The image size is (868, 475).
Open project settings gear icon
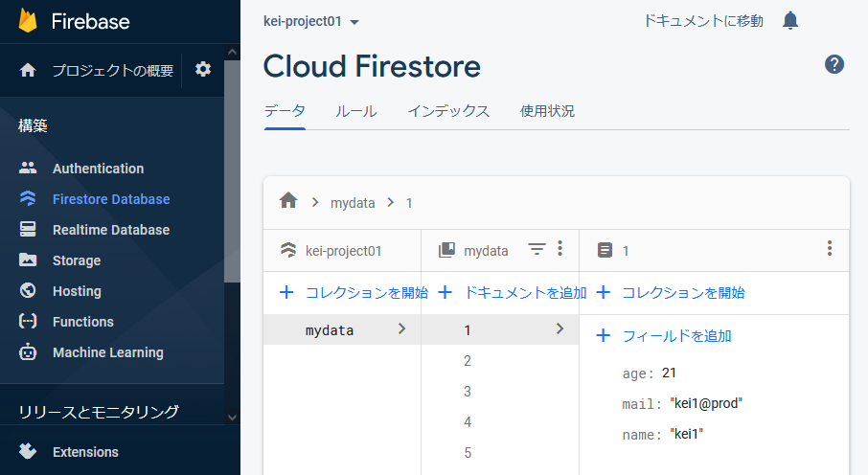[x=203, y=70]
